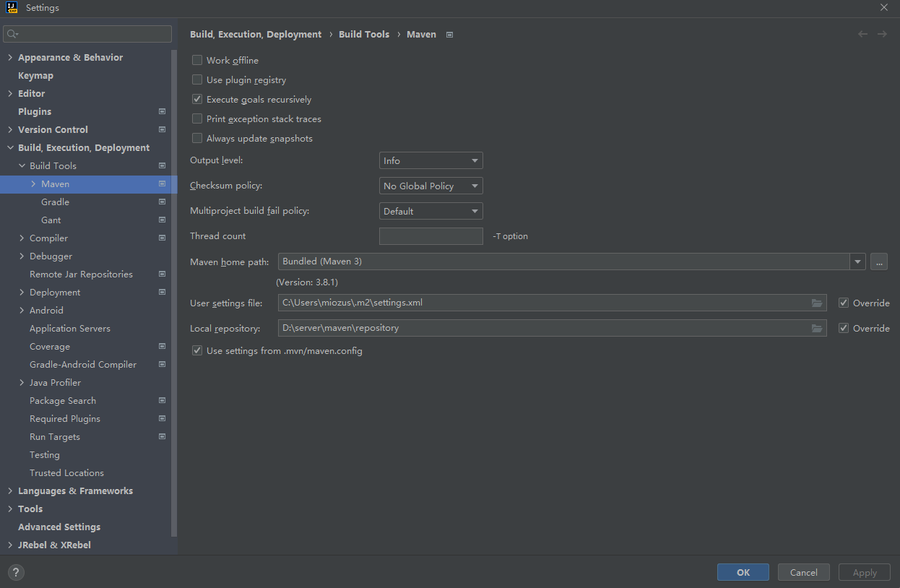The height and width of the screenshot is (588, 900).
Task: Select Keymap in settings tree
Action: click(x=35, y=75)
